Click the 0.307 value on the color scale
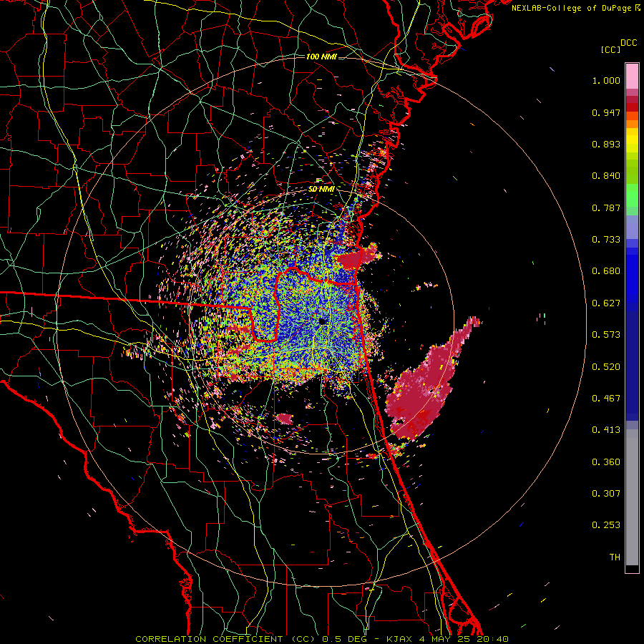Image resolution: width=644 pixels, height=644 pixels. 606,494
